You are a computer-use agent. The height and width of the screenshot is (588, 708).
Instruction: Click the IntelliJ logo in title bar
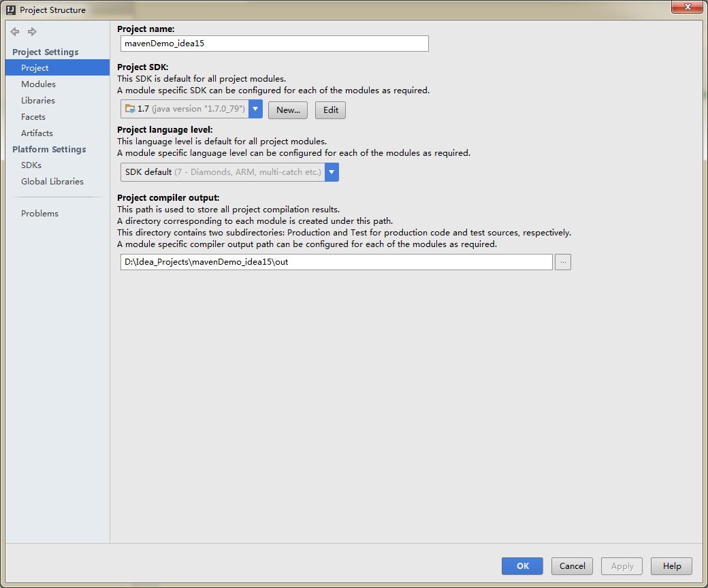pyautogui.click(x=11, y=10)
